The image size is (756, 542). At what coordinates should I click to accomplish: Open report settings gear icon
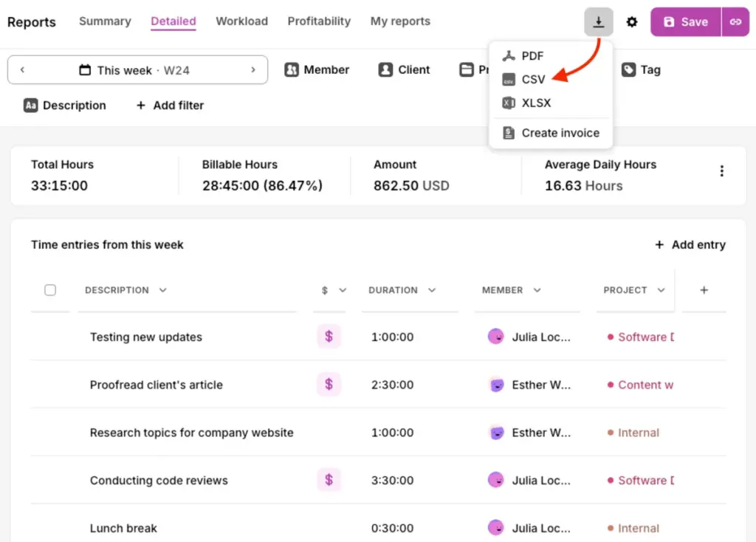(x=632, y=21)
